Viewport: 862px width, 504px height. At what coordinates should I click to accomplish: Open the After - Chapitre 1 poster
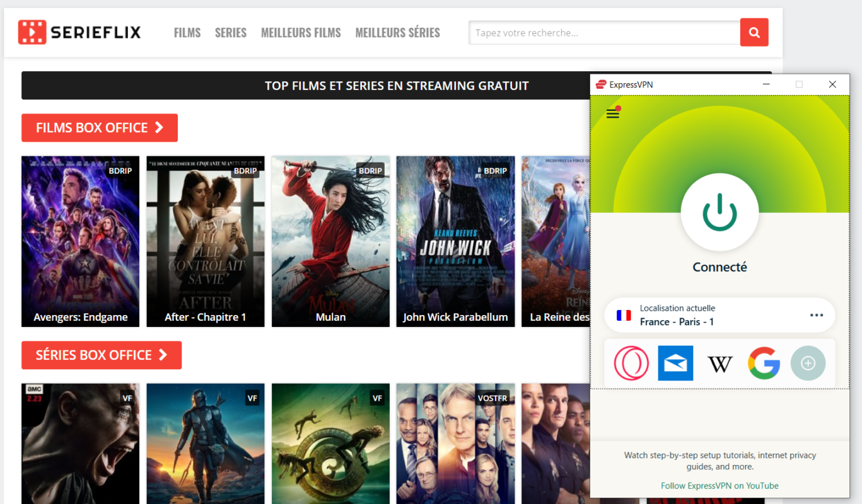206,241
